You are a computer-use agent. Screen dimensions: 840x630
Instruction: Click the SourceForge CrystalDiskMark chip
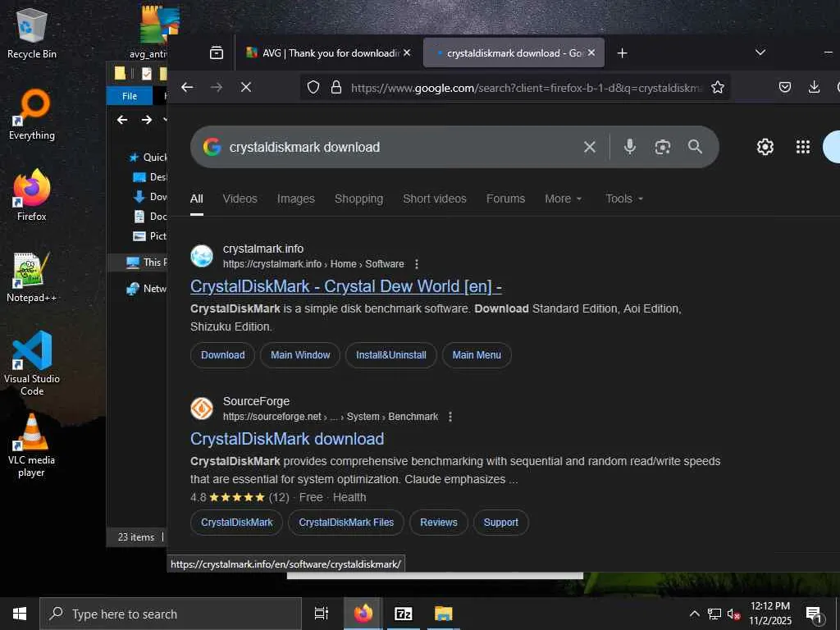[x=237, y=523]
